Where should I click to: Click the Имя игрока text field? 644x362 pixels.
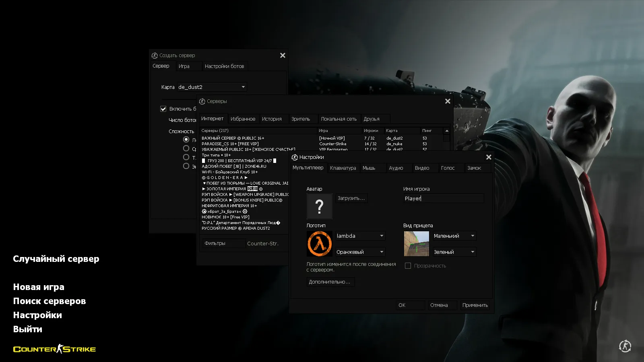[x=443, y=198]
